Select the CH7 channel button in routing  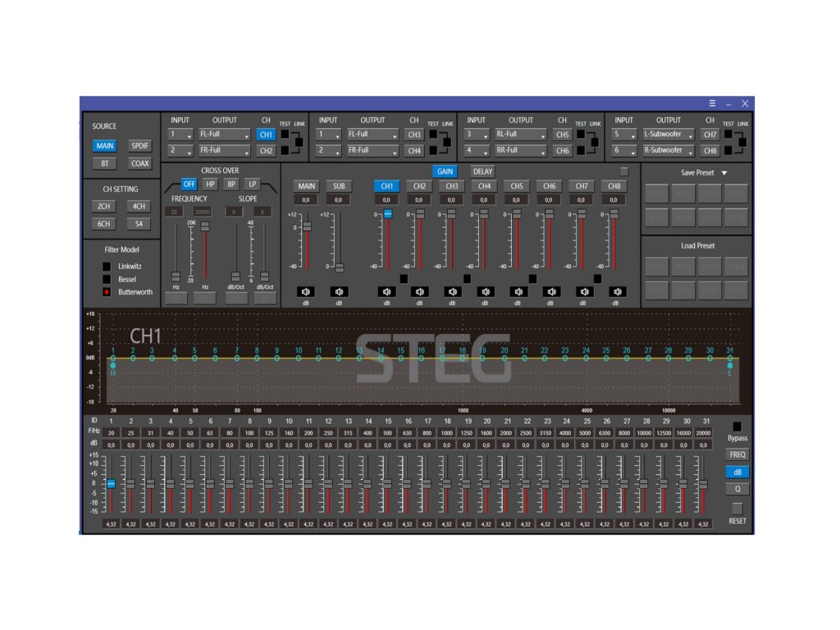(x=710, y=135)
